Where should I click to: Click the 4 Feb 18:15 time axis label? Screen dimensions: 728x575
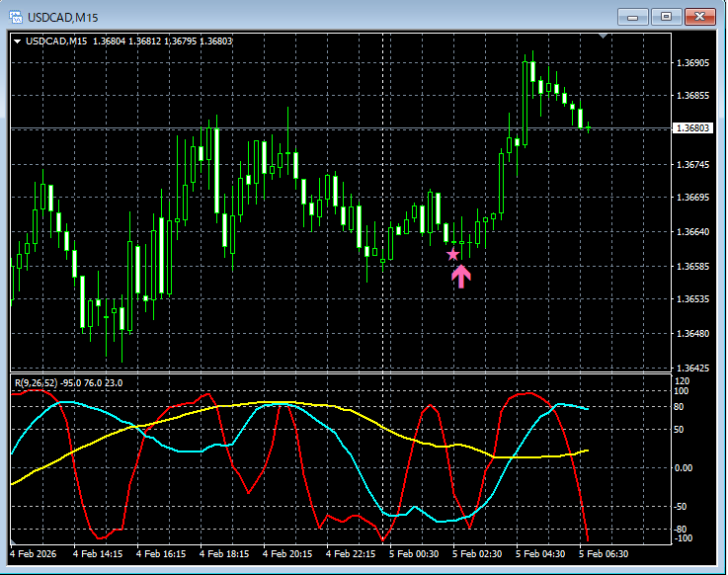[x=225, y=554]
